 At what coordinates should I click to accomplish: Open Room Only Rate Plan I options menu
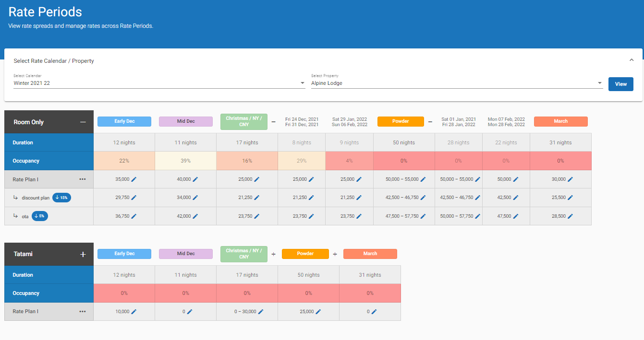tap(83, 179)
